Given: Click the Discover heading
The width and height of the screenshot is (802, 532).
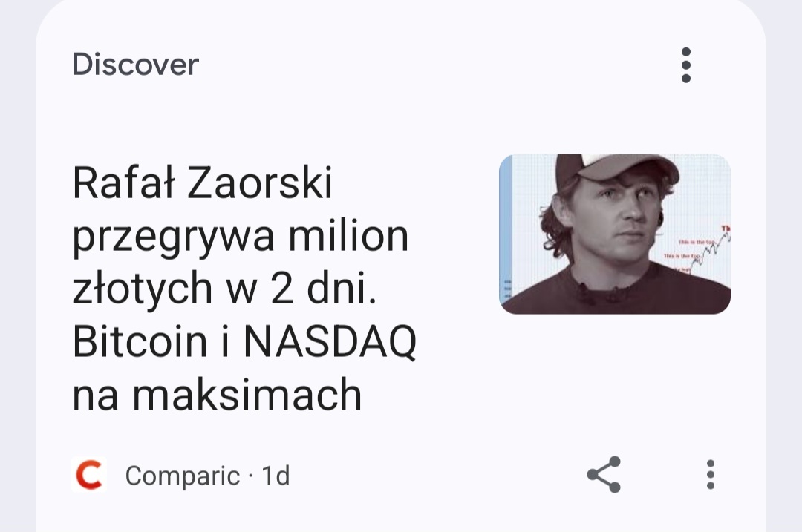Looking at the screenshot, I should [x=136, y=65].
